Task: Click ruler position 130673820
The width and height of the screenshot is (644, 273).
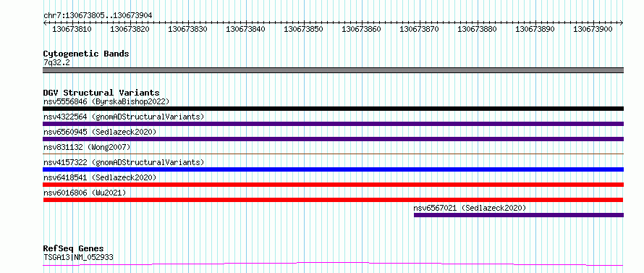Action: (130, 29)
